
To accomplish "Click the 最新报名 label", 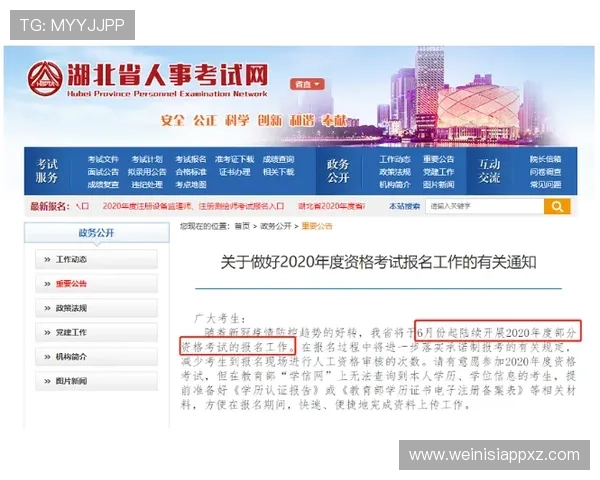I will 50,207.
